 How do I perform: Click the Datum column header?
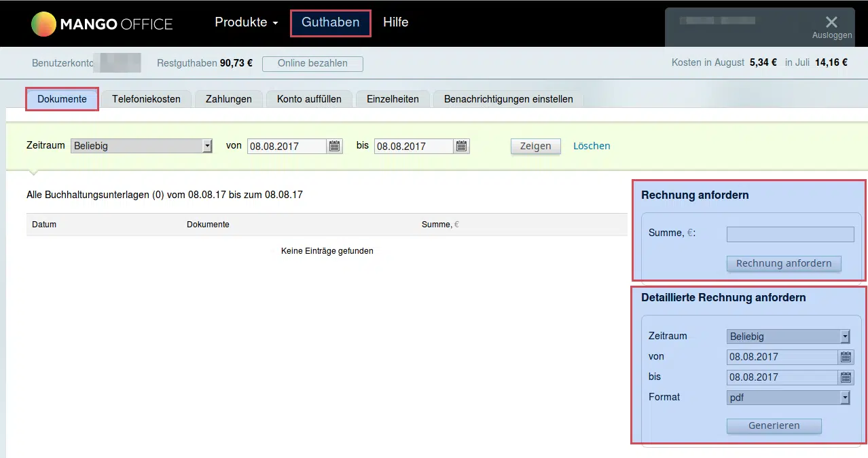point(44,225)
